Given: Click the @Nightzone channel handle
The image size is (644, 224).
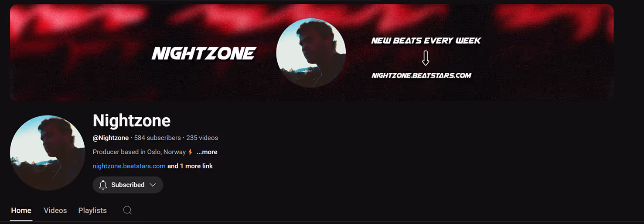Looking at the screenshot, I should pos(111,138).
